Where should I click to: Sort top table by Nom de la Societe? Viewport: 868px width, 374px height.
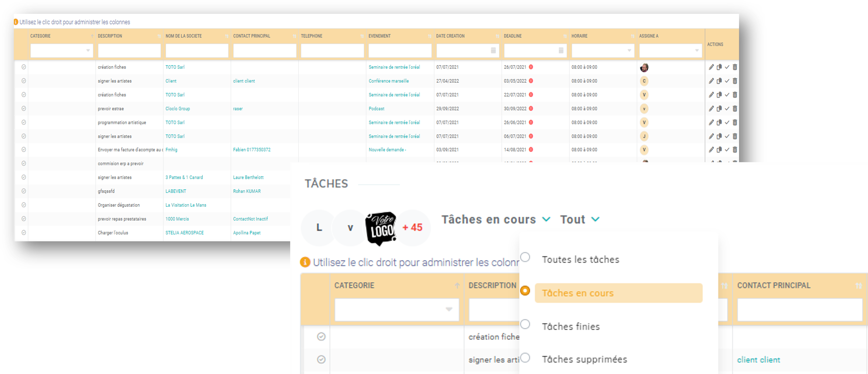pyautogui.click(x=227, y=36)
